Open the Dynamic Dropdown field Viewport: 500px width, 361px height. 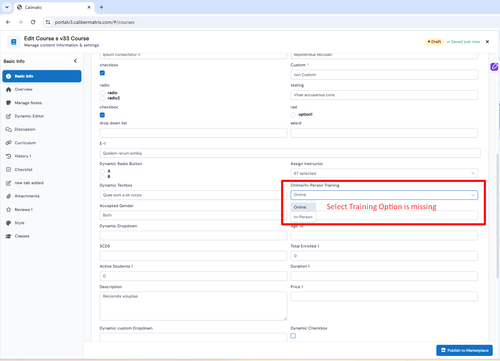click(x=193, y=236)
